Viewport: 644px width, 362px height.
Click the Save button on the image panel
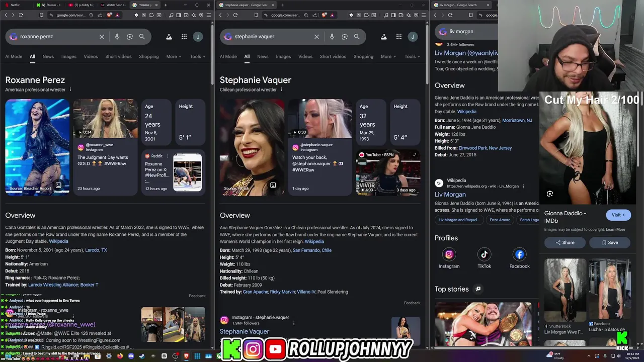(610, 242)
